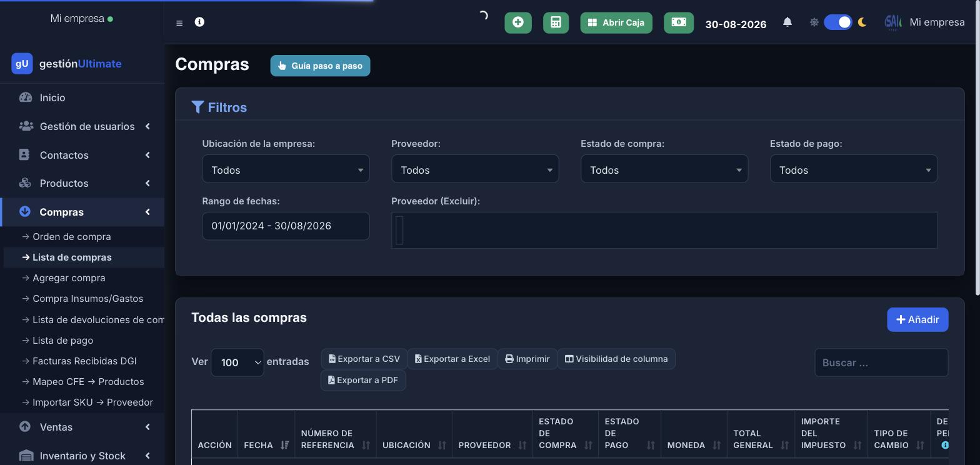Toggle the dark theme switch
Viewport: 980px width, 465px height.
(838, 22)
